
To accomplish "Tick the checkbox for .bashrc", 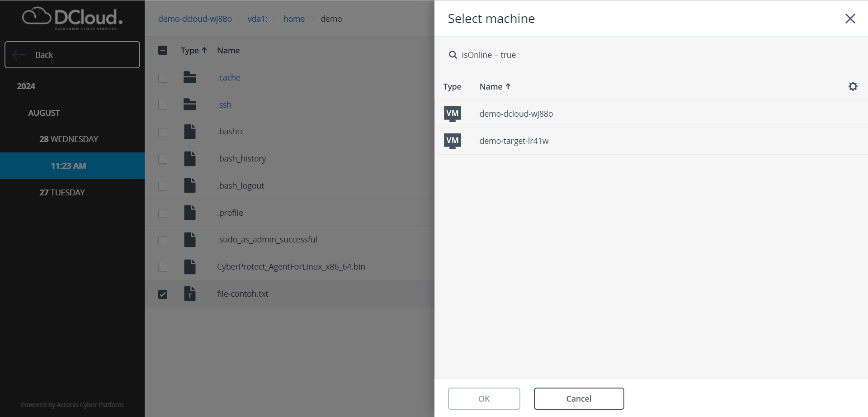I will pyautogui.click(x=163, y=132).
